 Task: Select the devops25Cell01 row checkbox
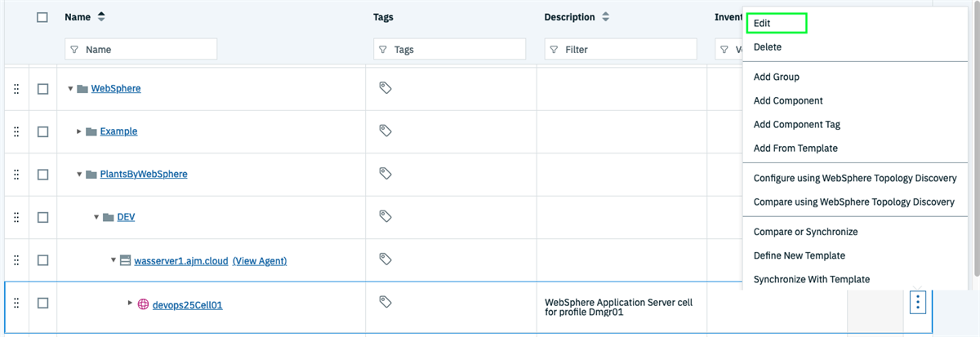43,303
